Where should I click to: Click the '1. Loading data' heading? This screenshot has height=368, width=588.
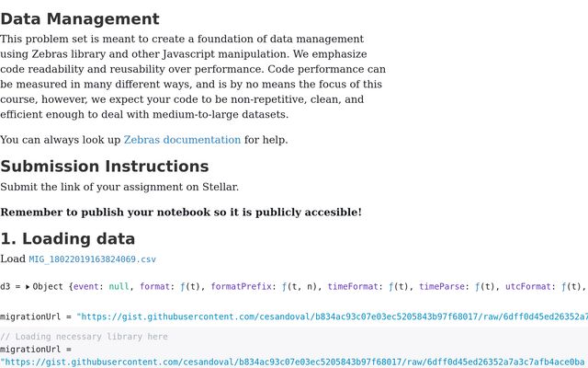click(x=67, y=239)
